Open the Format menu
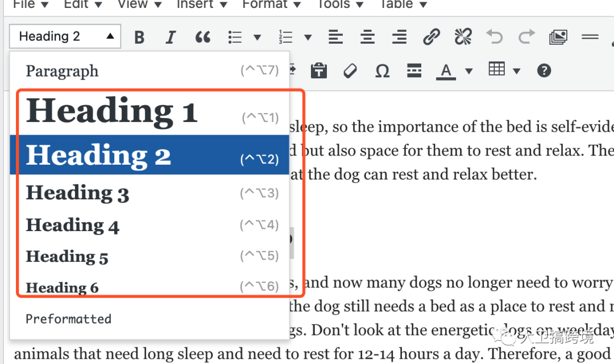 click(264, 5)
